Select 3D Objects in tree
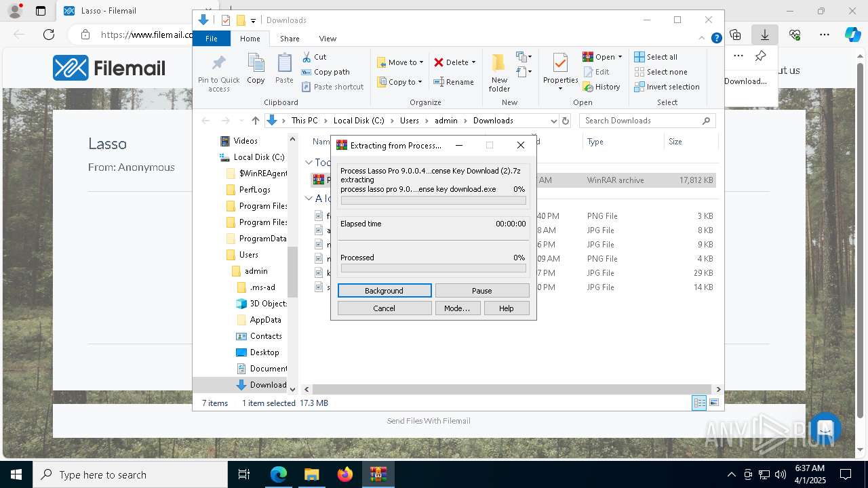The height and width of the screenshot is (488, 868). tap(261, 304)
